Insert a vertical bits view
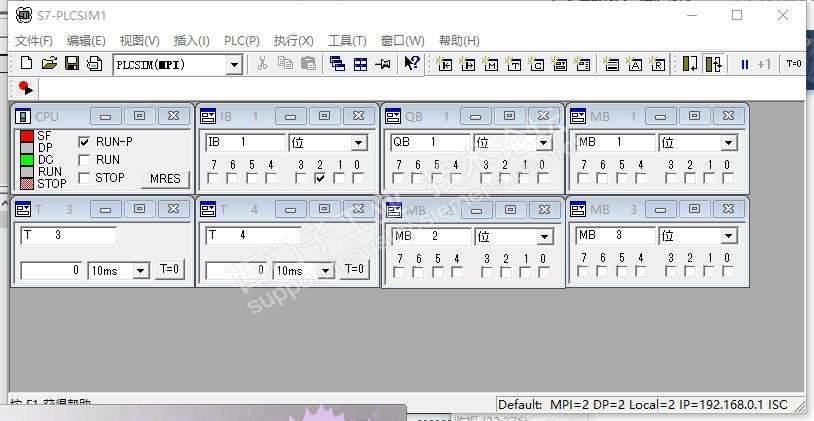The height and width of the screenshot is (421, 814). tap(582, 64)
